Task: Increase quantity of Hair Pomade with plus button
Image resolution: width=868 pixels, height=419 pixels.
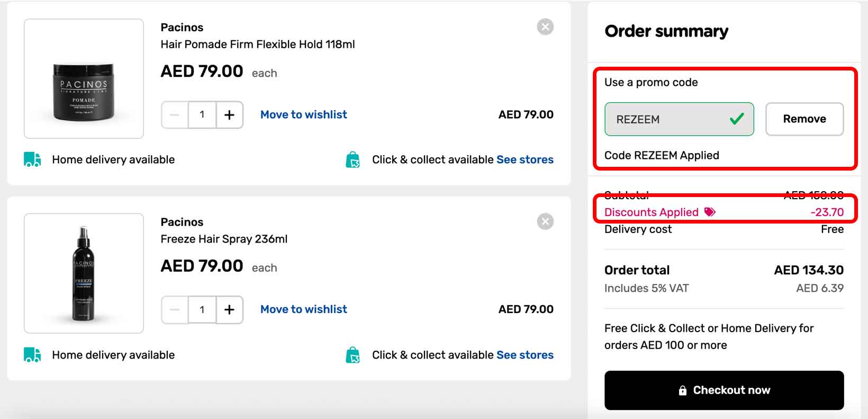Action: tap(229, 114)
